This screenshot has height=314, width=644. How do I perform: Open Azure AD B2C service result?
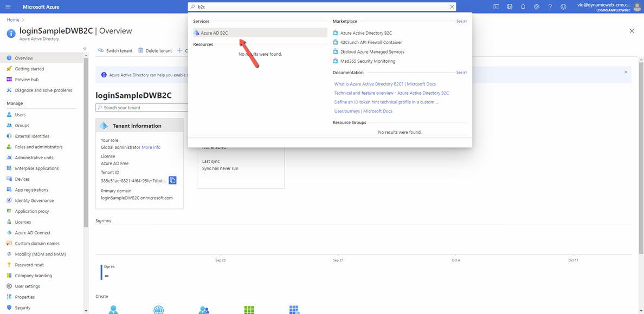pos(214,33)
